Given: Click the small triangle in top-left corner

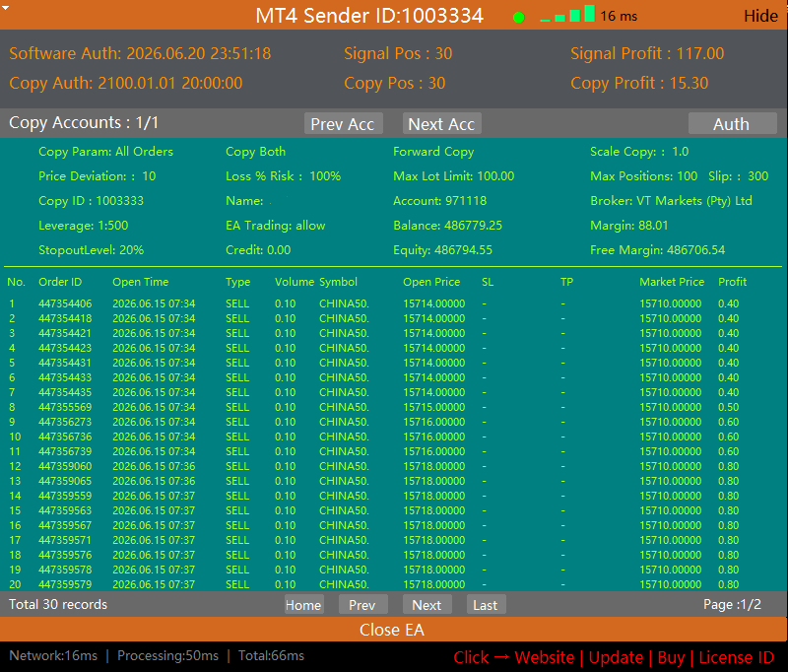Looking at the screenshot, I should (6, 8).
